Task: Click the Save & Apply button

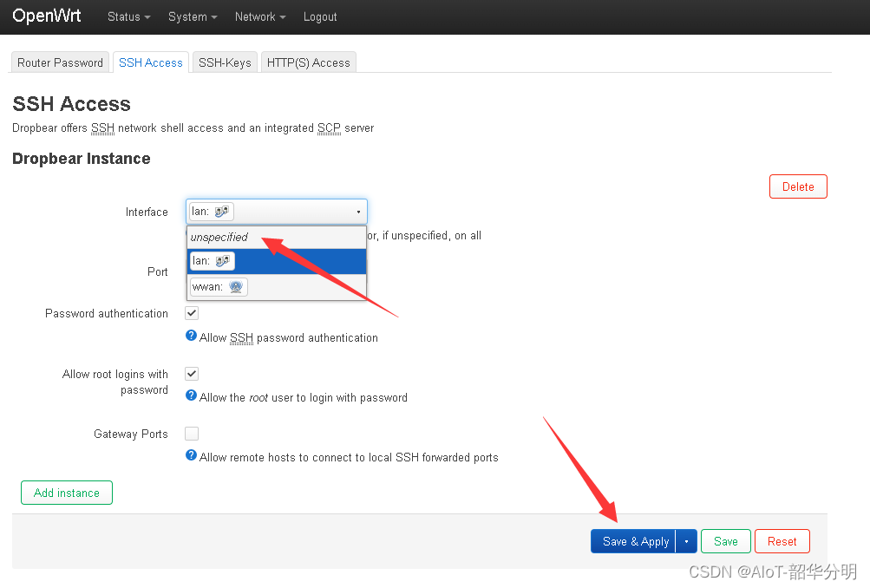Action: pyautogui.click(x=633, y=541)
